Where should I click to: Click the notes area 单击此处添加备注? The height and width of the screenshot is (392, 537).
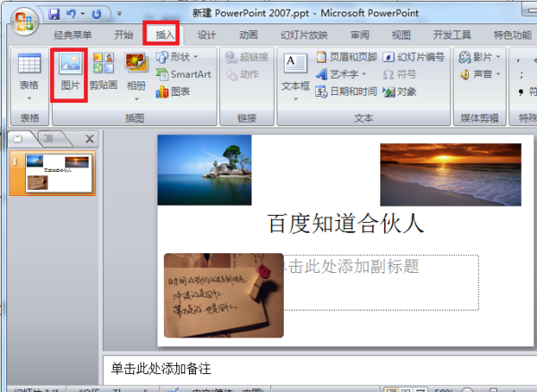tap(161, 369)
